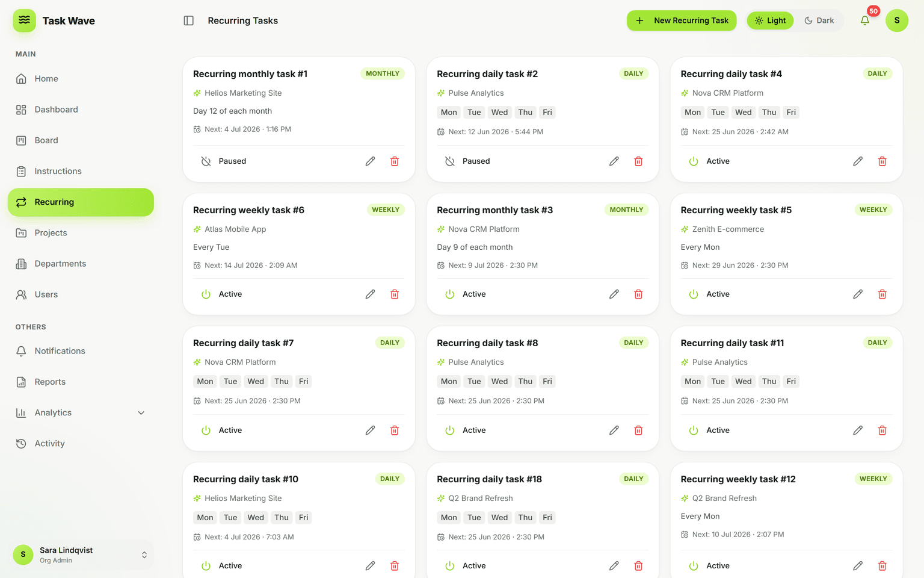Delete Recurring monthly task #3
The height and width of the screenshot is (578, 924).
tap(638, 294)
